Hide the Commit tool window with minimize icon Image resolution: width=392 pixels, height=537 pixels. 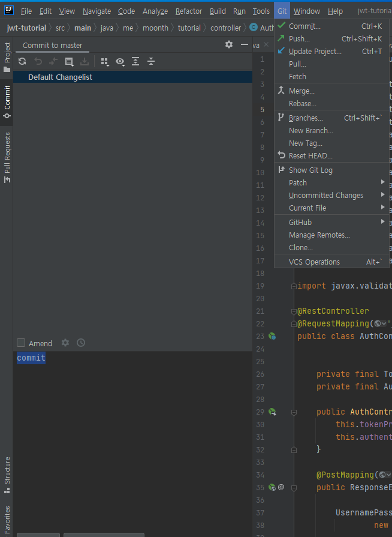click(244, 44)
